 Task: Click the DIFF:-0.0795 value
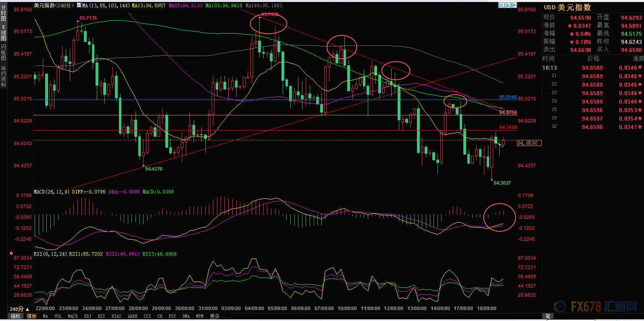pyautogui.click(x=89, y=192)
